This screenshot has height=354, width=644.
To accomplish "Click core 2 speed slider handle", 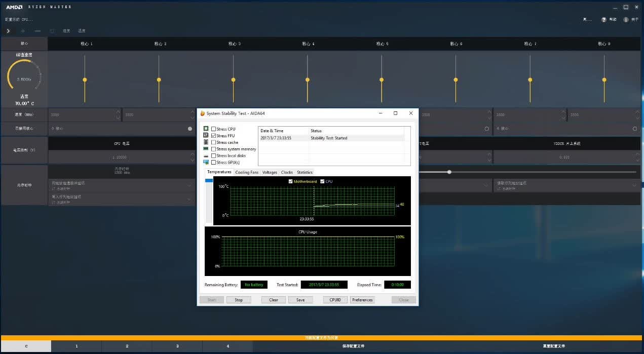I will pyautogui.click(x=159, y=80).
